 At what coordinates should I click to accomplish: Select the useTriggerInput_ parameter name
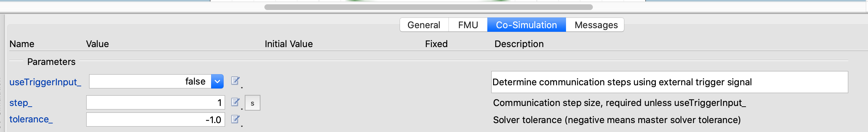45,82
